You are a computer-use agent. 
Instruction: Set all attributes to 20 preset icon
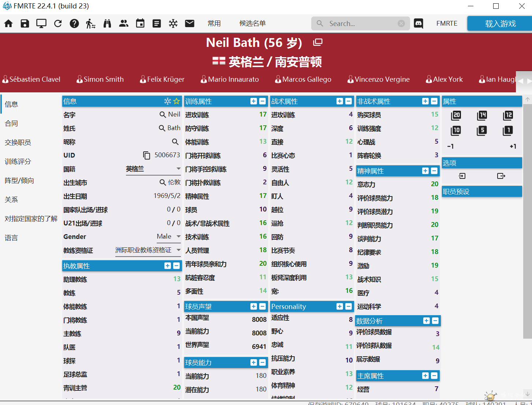[x=456, y=115]
